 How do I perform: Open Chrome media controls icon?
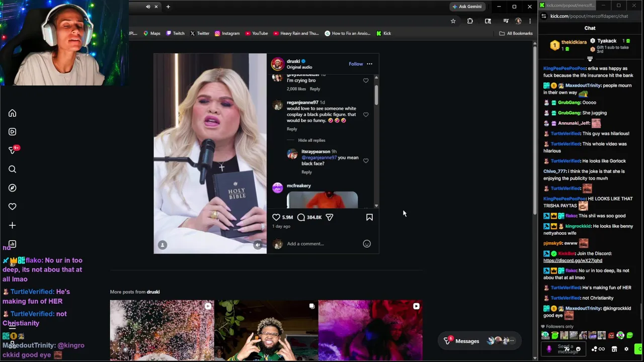(x=506, y=21)
